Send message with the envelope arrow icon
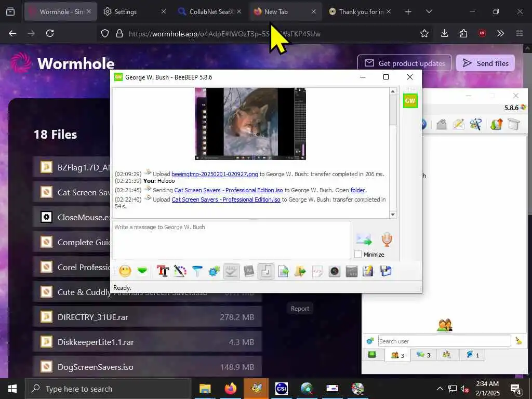The image size is (532, 399). tap(364, 240)
